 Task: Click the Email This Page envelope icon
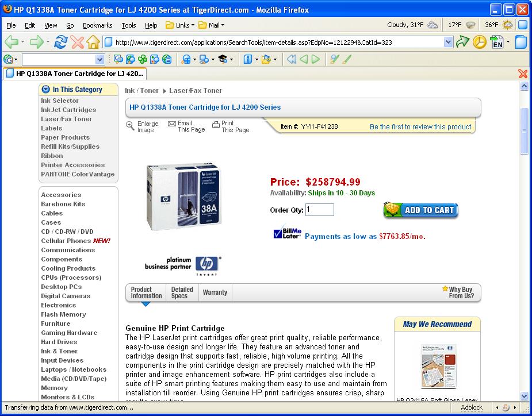(x=172, y=124)
